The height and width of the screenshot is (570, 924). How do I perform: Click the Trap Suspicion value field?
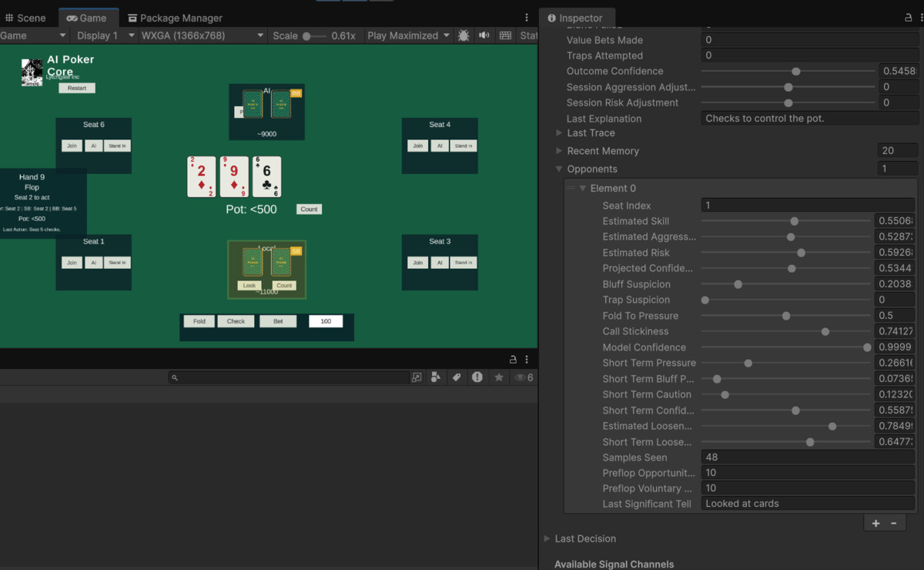895,300
